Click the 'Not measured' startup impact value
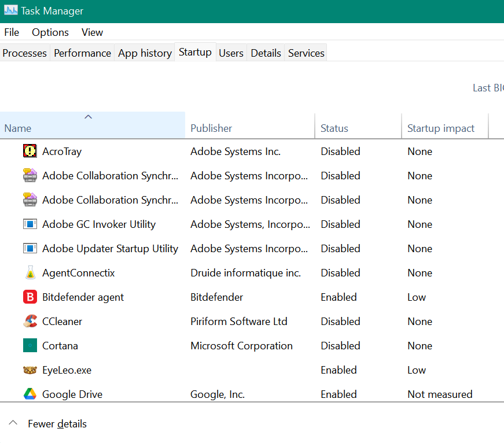Image resolution: width=504 pixels, height=443 pixels. (x=440, y=394)
